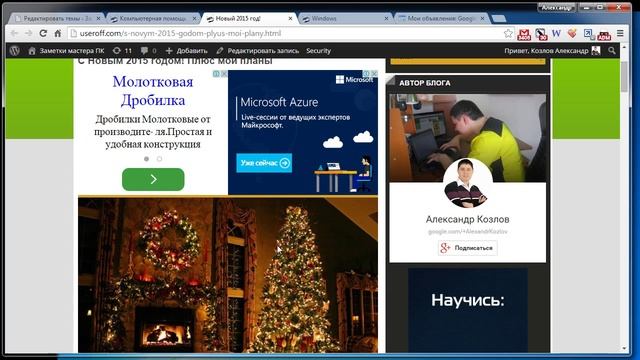The width and height of the screenshot is (640, 360).
Task: Open the 'Добавить' admin bar menu
Action: coord(187,51)
